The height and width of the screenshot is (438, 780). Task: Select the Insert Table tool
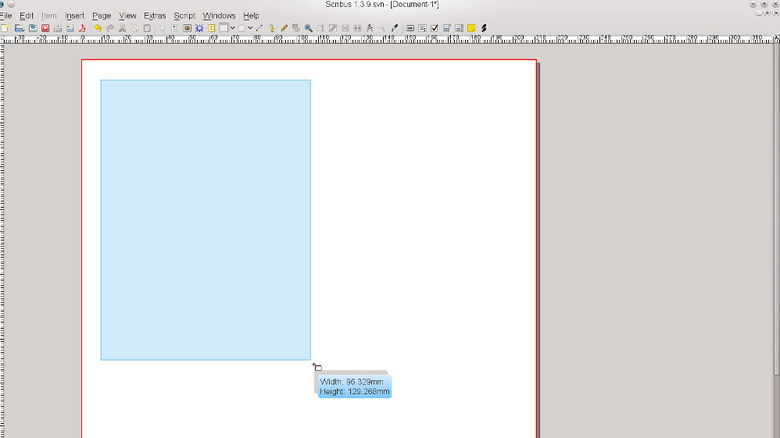pyautogui.click(x=212, y=28)
